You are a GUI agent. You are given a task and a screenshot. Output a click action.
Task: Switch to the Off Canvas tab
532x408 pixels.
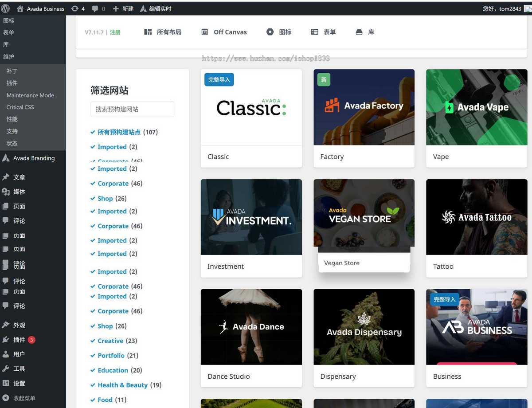pos(224,32)
